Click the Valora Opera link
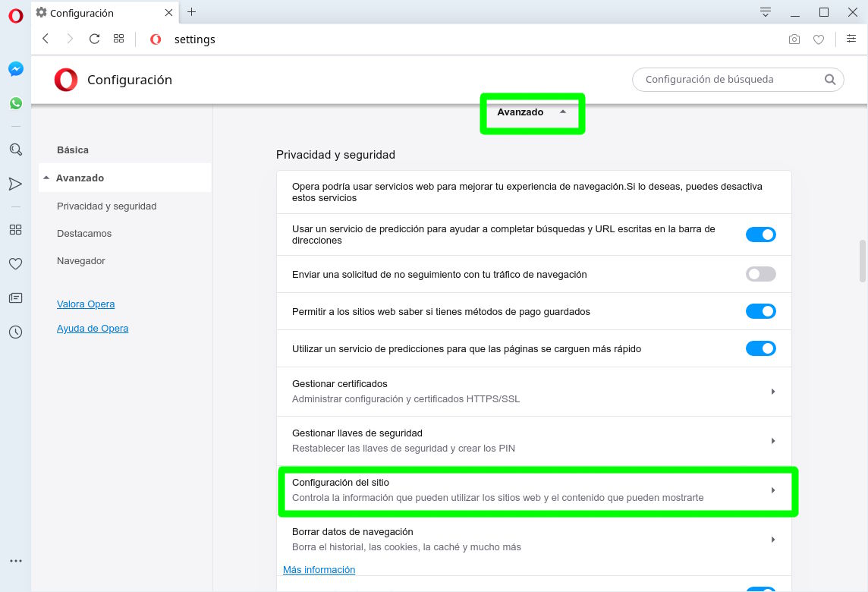 point(86,304)
